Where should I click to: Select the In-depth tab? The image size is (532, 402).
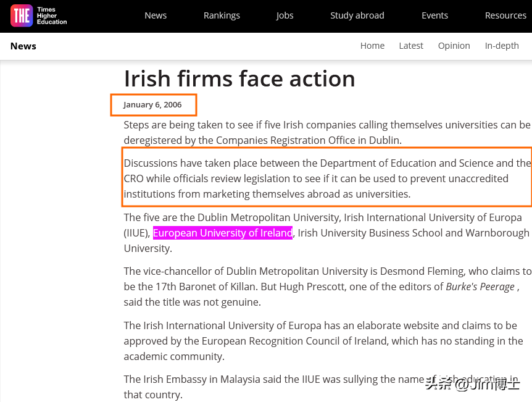tap(502, 46)
